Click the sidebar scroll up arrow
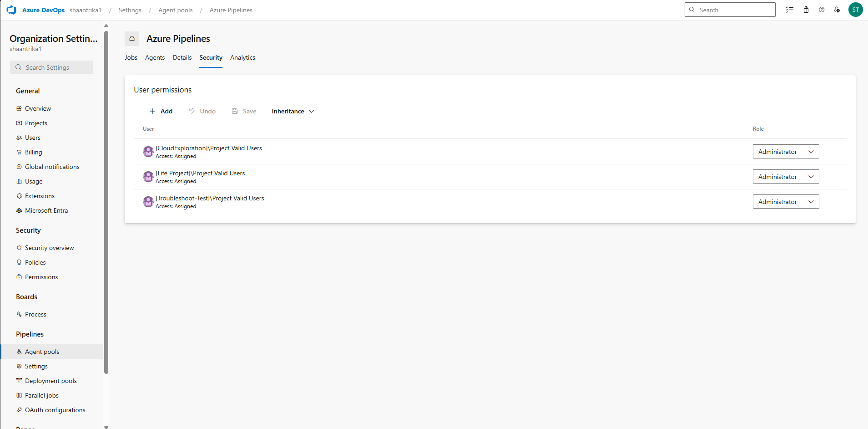 [106, 26]
